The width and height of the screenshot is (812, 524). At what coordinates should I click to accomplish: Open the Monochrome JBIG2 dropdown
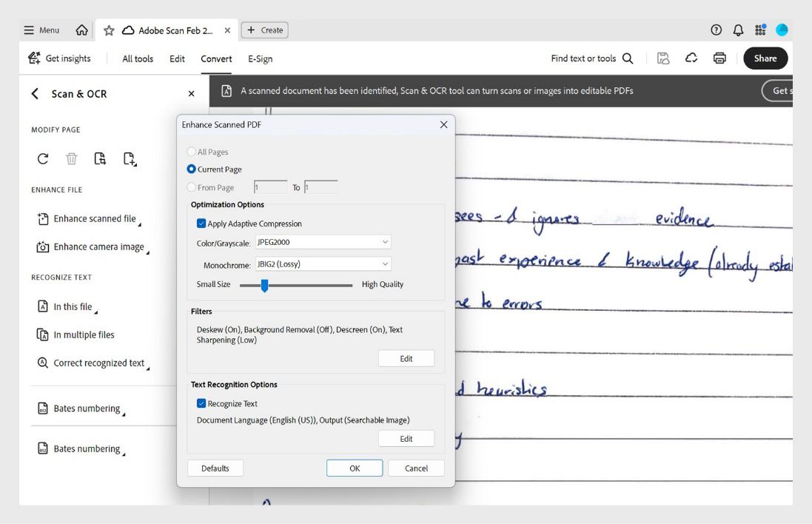[323, 263]
